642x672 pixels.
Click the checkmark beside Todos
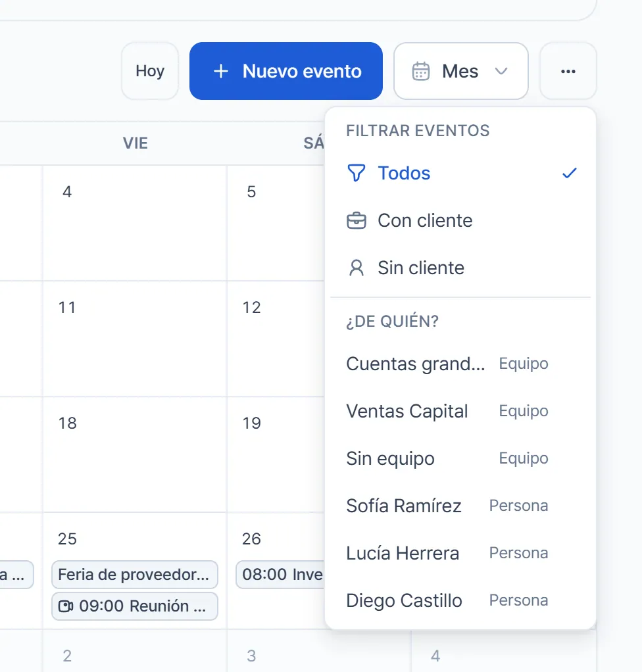click(x=569, y=173)
